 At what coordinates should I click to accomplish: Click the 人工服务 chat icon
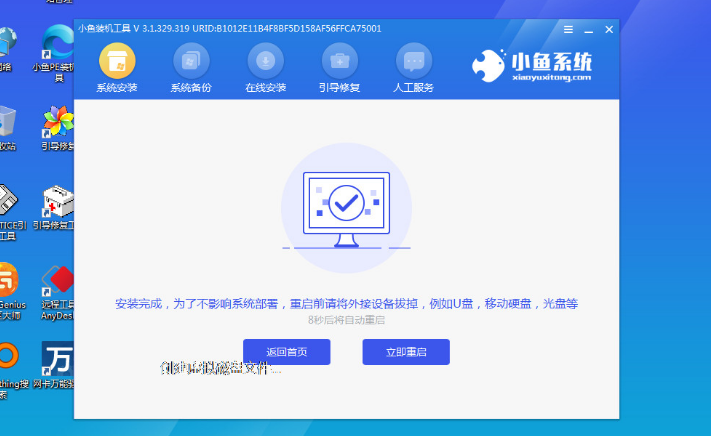pyautogui.click(x=414, y=62)
